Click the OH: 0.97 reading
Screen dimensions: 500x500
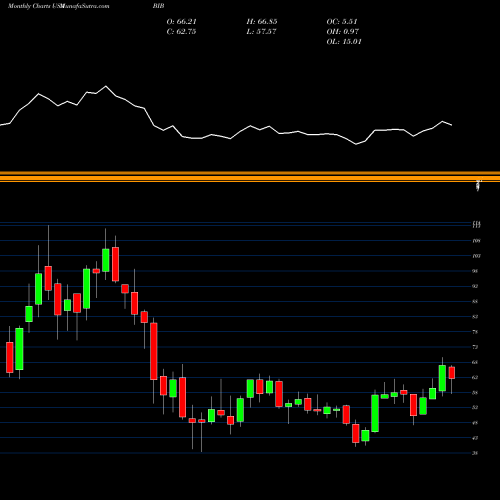[x=343, y=32]
